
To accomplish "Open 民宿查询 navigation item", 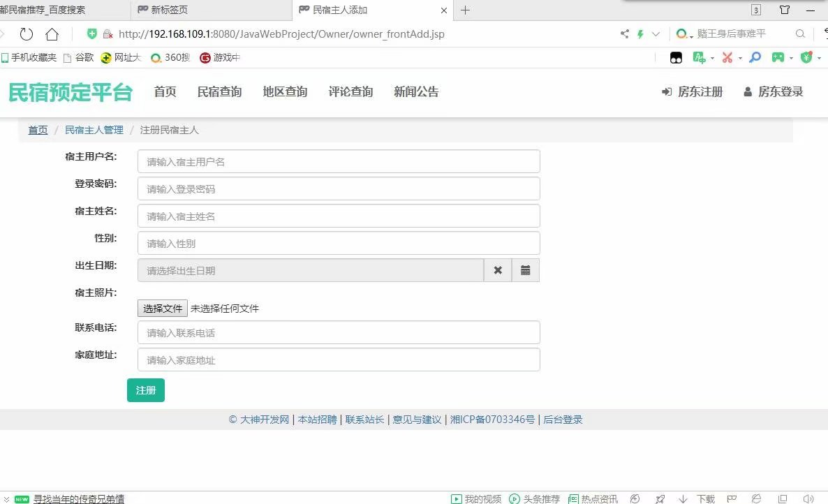I will [219, 92].
